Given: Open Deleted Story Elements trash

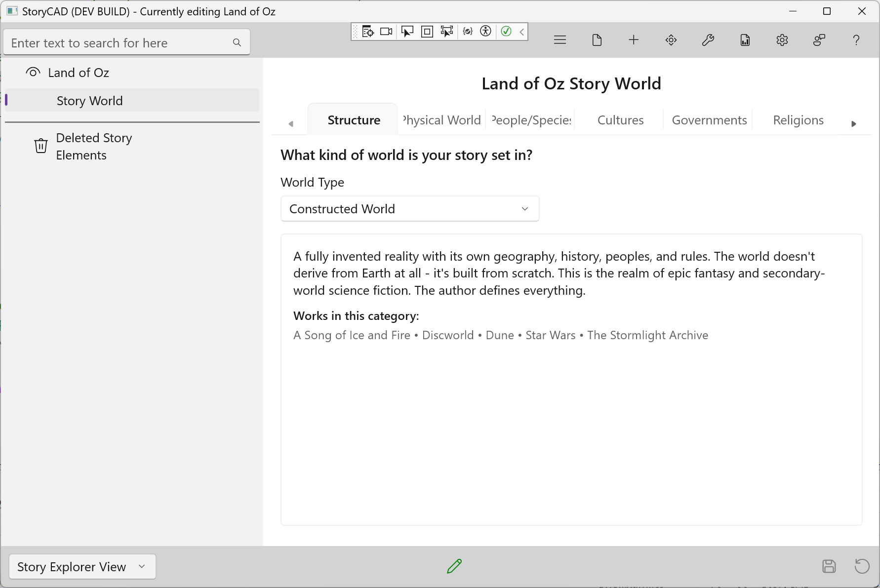Looking at the screenshot, I should click(94, 146).
